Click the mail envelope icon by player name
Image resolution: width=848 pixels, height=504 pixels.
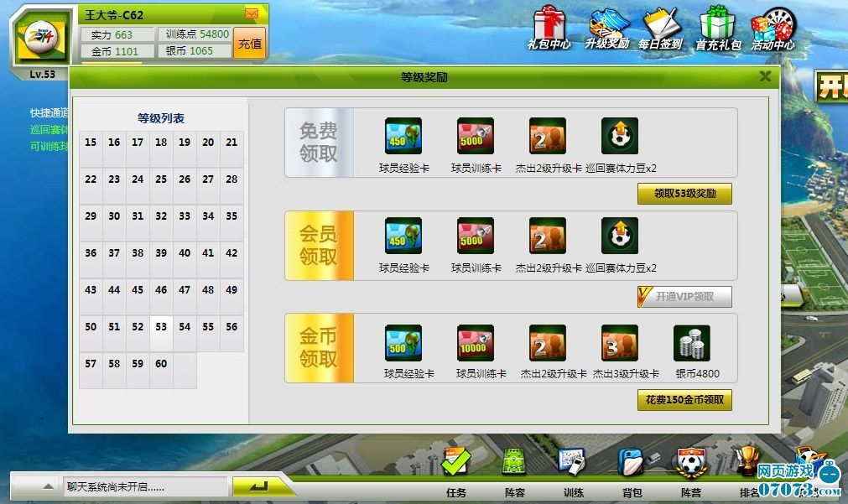click(252, 13)
